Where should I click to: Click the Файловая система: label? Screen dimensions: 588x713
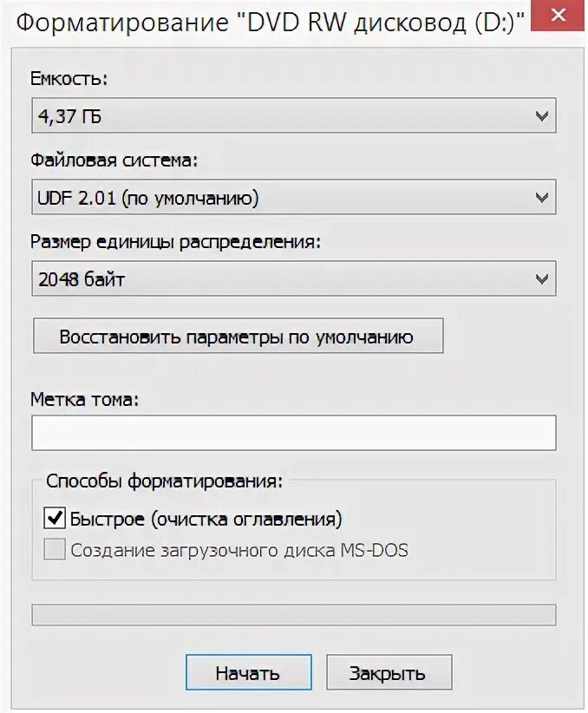[x=114, y=160]
